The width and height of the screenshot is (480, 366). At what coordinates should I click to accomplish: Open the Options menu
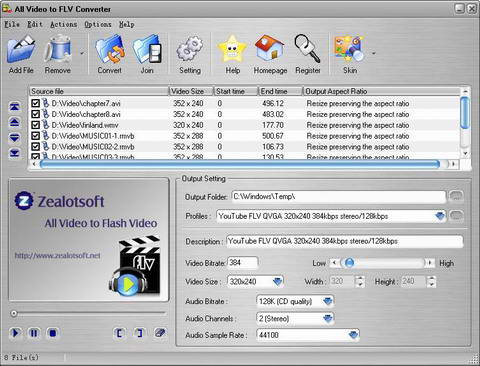(x=98, y=24)
